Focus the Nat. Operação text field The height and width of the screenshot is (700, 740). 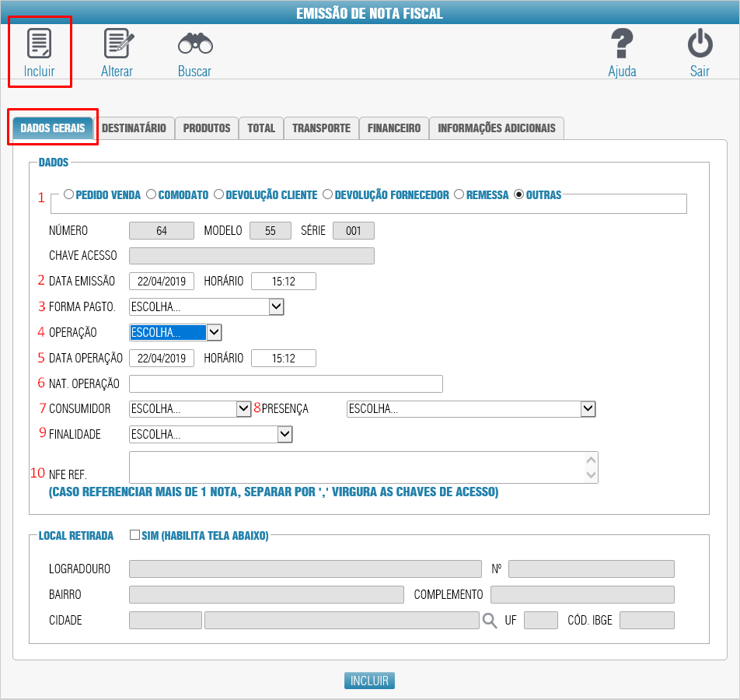pyautogui.click(x=286, y=383)
